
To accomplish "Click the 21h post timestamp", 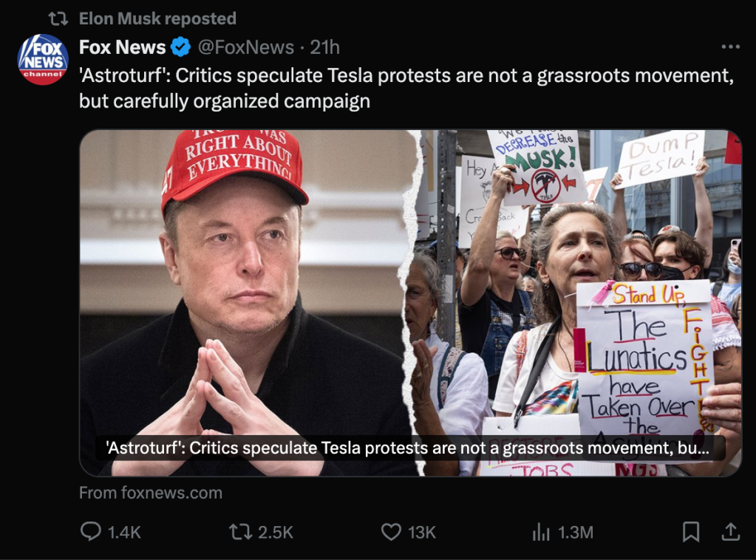I will (324, 47).
